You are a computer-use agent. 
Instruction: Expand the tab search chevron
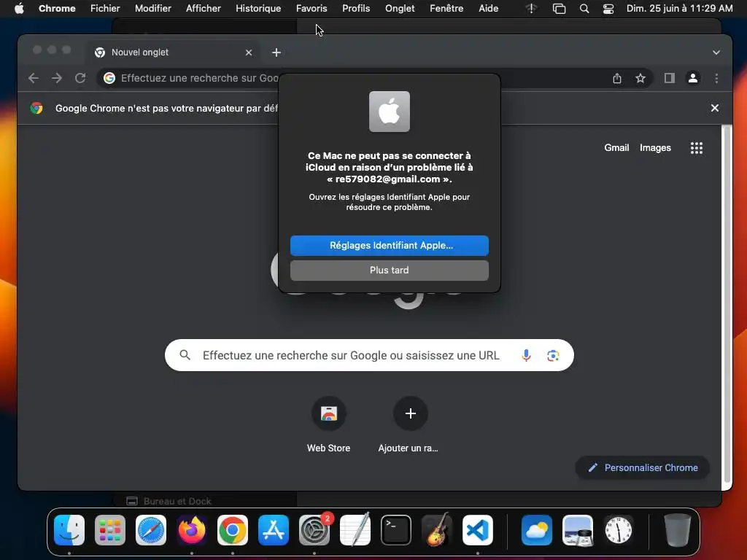click(x=716, y=52)
